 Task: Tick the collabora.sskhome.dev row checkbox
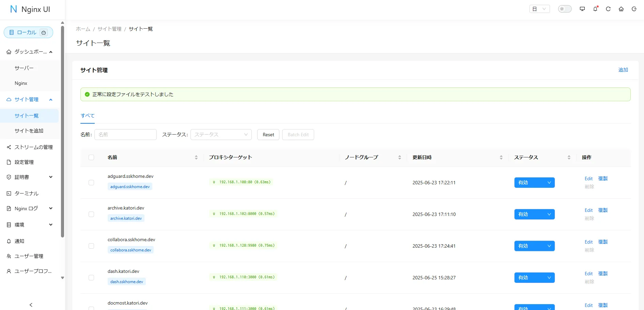pos(91,246)
